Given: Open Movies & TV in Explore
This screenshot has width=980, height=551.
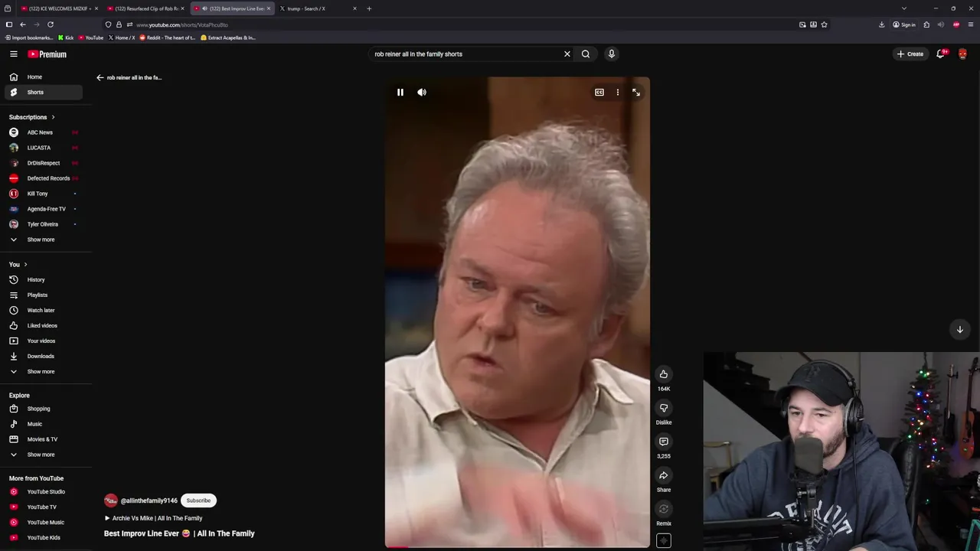Looking at the screenshot, I should pyautogui.click(x=43, y=439).
